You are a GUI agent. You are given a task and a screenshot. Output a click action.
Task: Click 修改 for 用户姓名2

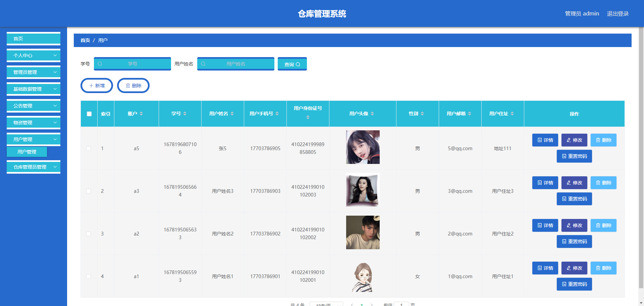point(574,225)
